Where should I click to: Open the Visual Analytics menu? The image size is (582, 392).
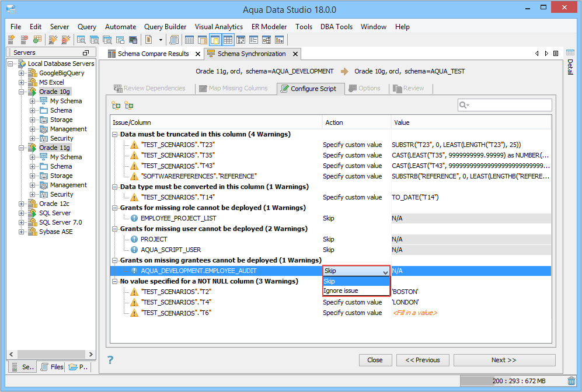click(x=219, y=27)
